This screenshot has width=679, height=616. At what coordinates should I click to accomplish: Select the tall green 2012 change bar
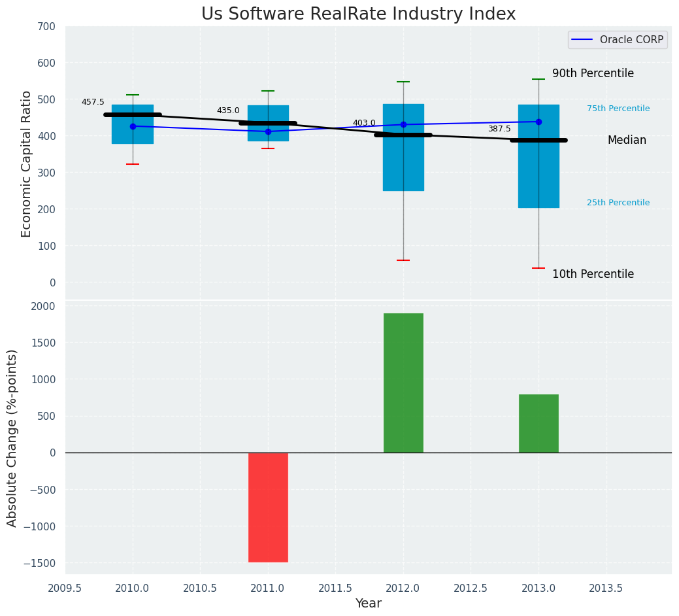pos(403,383)
